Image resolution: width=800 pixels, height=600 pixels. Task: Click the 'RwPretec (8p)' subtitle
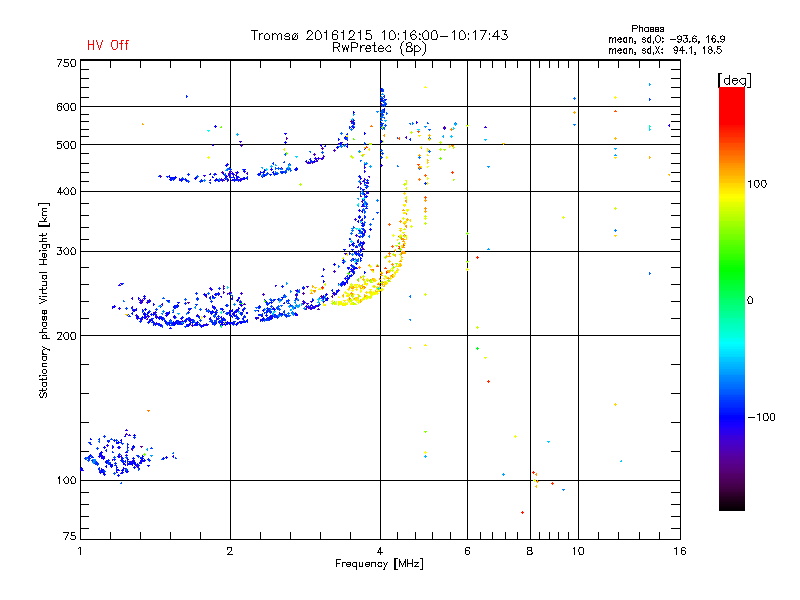tap(379, 48)
